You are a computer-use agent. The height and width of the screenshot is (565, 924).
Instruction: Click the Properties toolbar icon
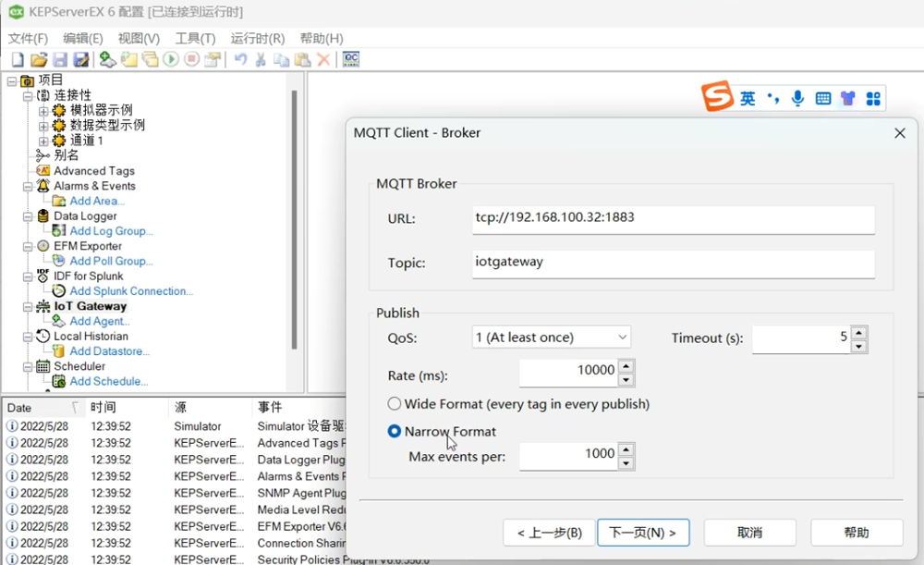coord(213,59)
